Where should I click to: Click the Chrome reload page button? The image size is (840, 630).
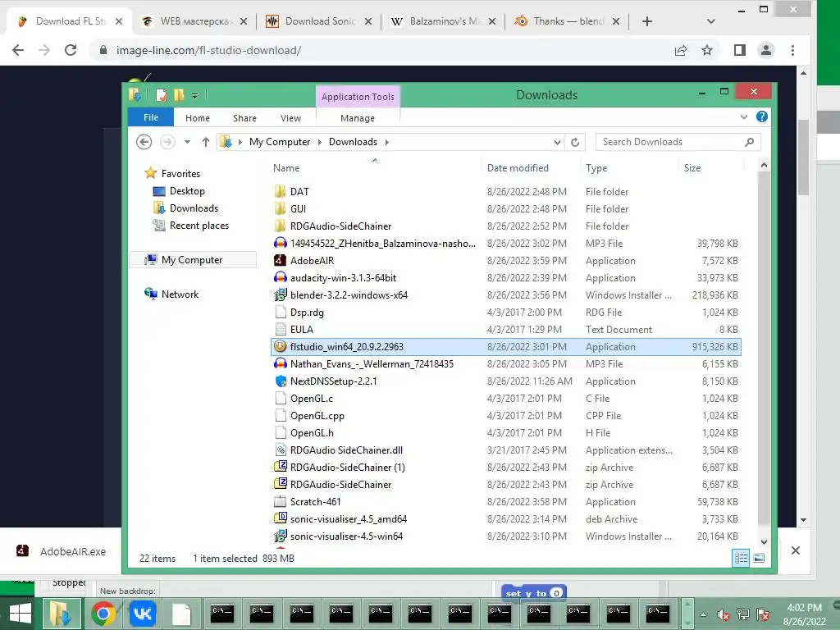coord(71,50)
